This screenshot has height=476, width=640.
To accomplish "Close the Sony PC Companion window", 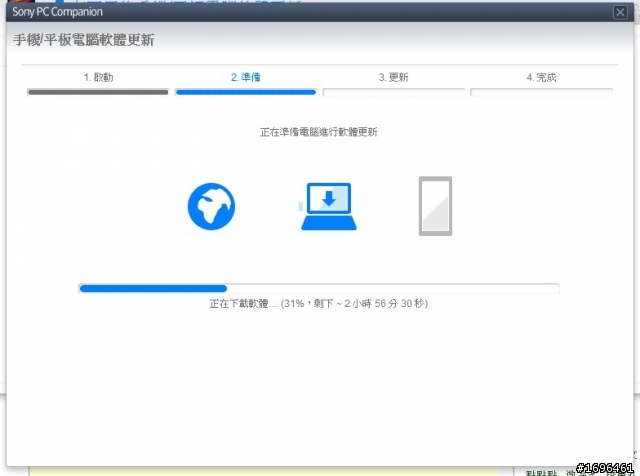I will coord(620,12).
